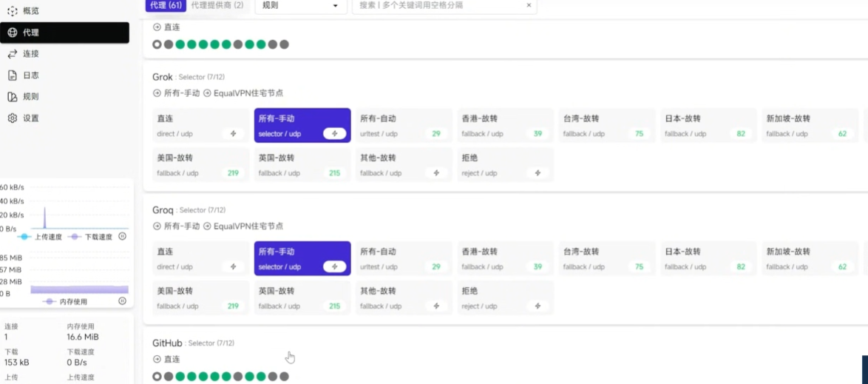Select 所有-自动 node in Grok group

click(404, 125)
